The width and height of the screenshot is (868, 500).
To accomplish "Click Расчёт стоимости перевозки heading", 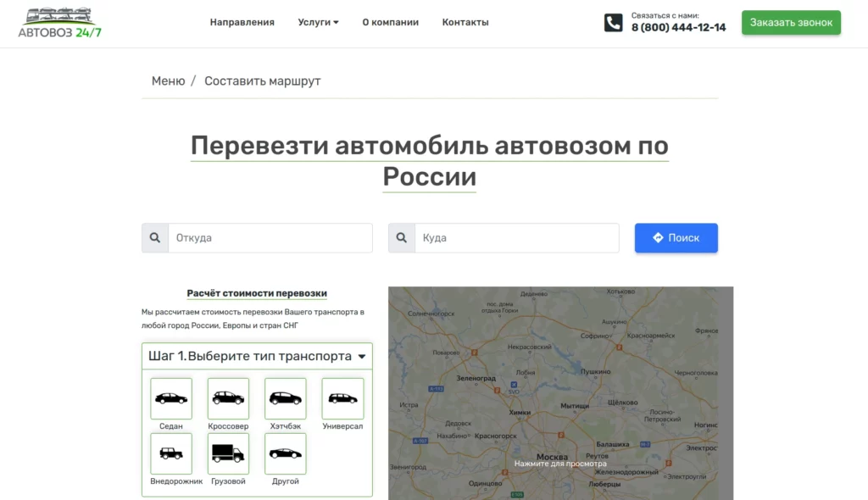I will (x=257, y=293).
